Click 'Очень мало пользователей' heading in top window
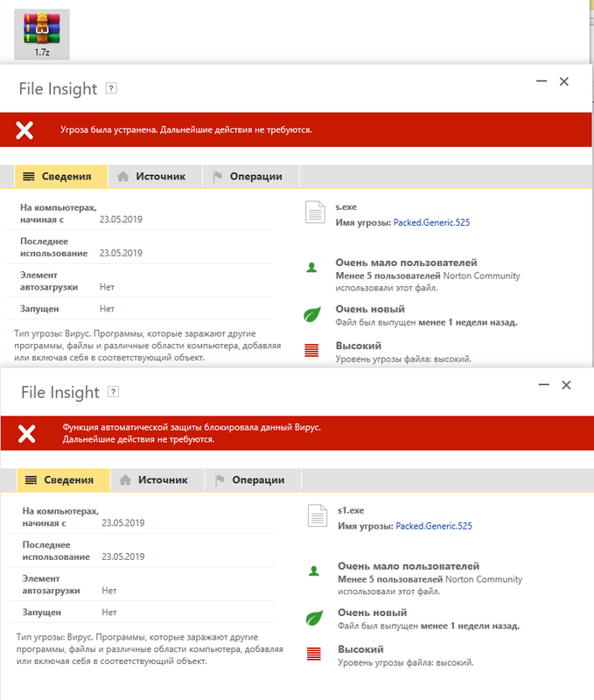 406,262
